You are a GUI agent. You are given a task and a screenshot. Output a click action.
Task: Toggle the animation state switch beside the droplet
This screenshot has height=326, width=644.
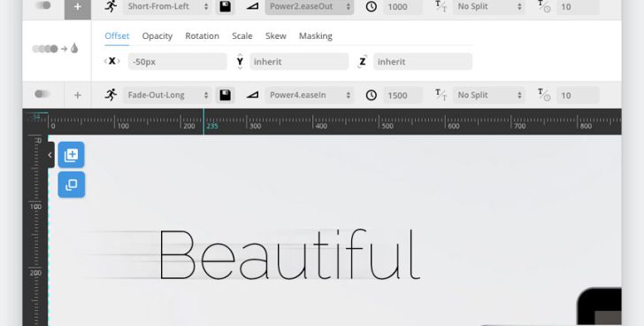(x=45, y=49)
